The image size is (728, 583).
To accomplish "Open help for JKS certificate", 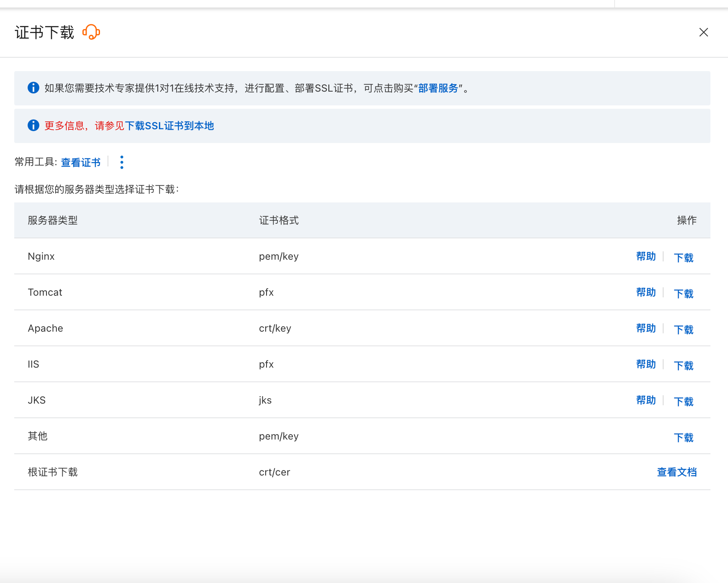I will 646,400.
